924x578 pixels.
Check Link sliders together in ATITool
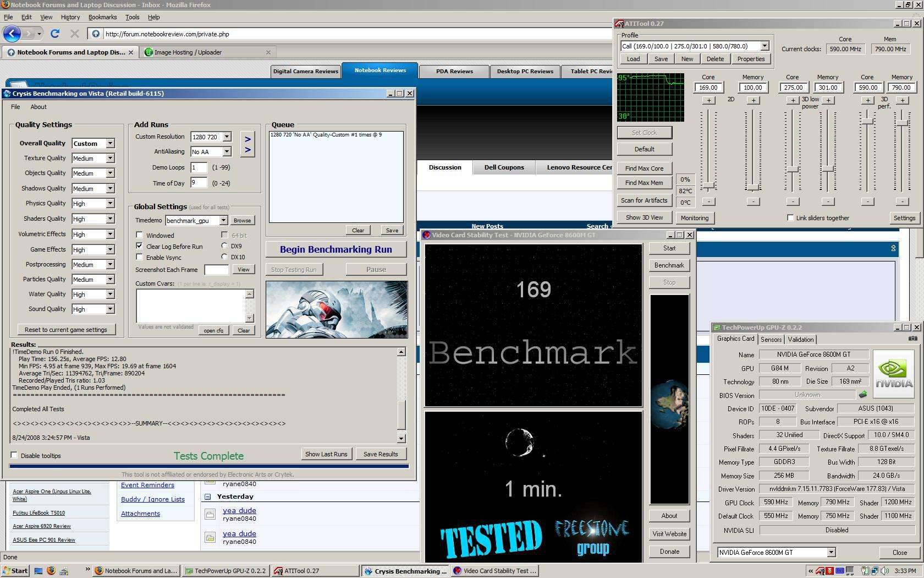(x=790, y=217)
